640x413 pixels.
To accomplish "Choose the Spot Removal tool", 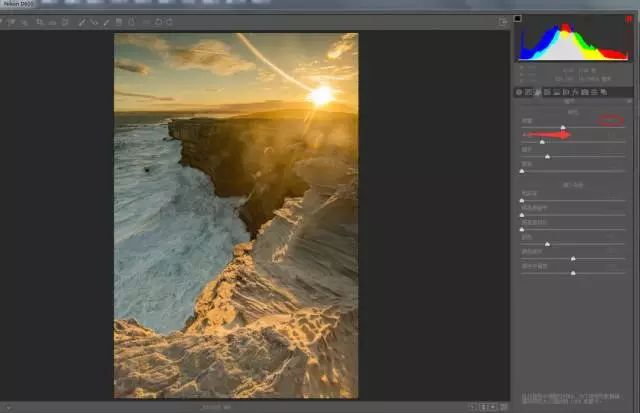I will click(x=84, y=21).
